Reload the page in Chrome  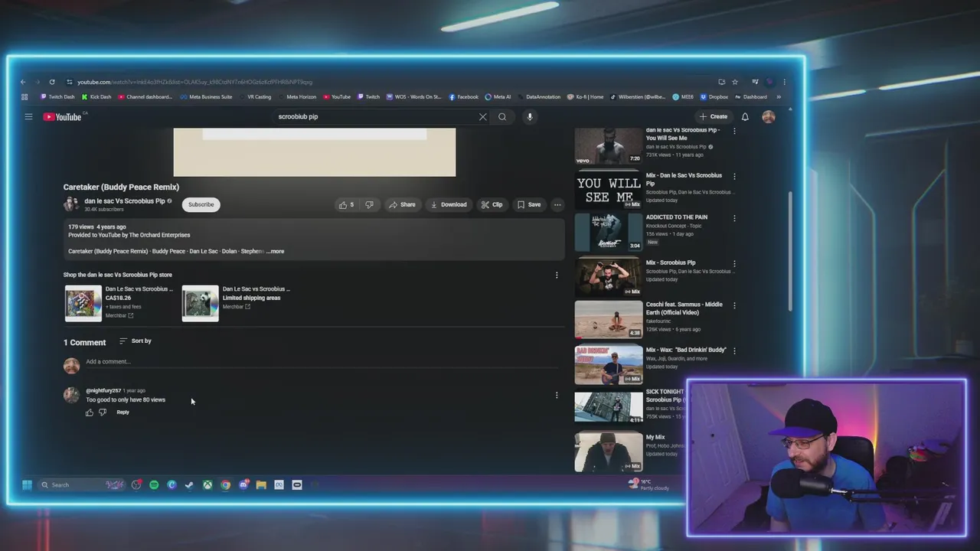[52, 82]
